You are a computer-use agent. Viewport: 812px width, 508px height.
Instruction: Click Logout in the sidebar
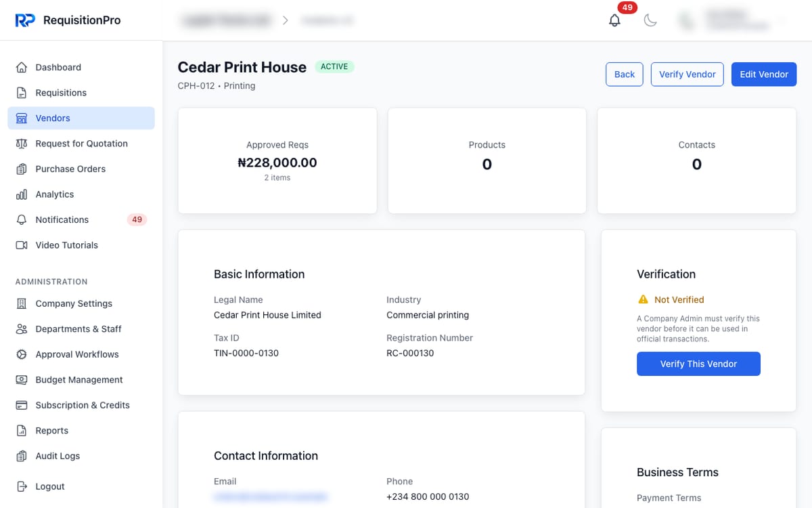(x=81, y=486)
